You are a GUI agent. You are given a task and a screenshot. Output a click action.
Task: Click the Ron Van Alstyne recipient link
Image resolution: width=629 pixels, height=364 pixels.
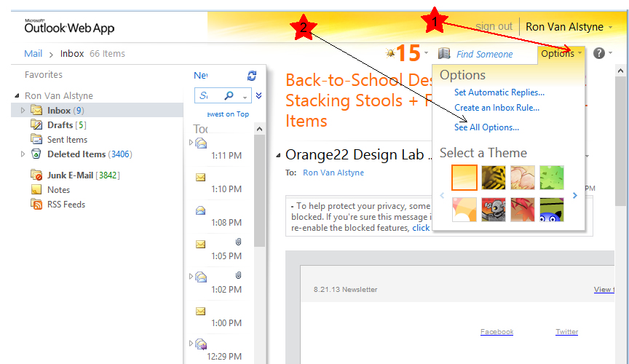click(x=333, y=173)
